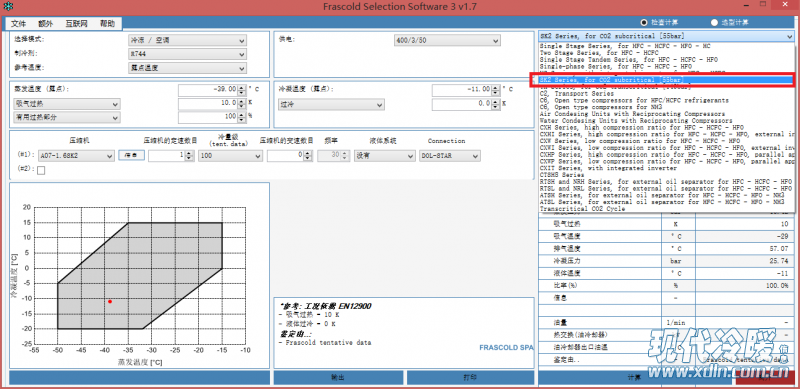This screenshot has height=389, width=800.
Task: Open the 参考温度 dropdown showing 露点温度
Action: pyautogui.click(x=187, y=67)
